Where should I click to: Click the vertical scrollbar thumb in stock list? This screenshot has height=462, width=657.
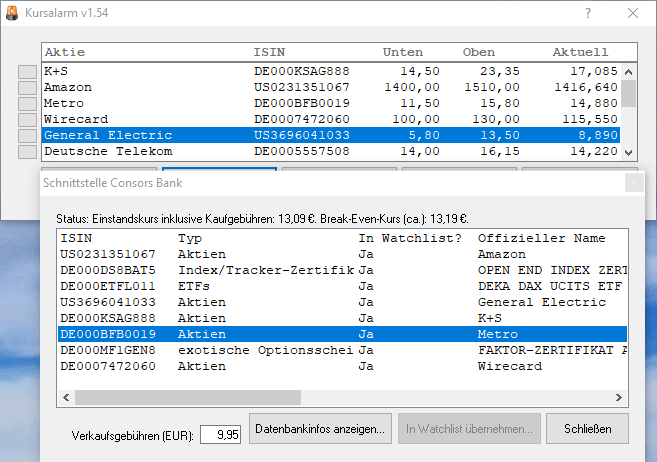point(628,93)
